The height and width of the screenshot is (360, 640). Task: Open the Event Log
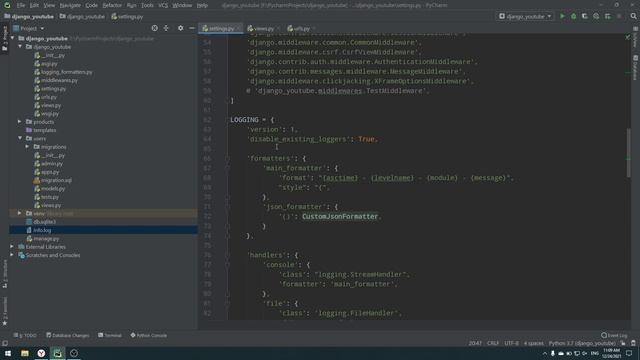[614, 335]
